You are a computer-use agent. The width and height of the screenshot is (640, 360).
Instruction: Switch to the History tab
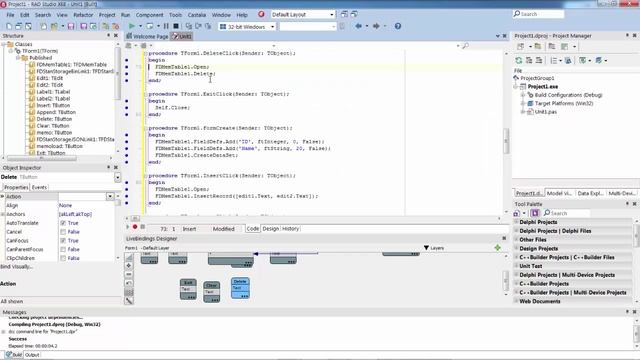291,229
